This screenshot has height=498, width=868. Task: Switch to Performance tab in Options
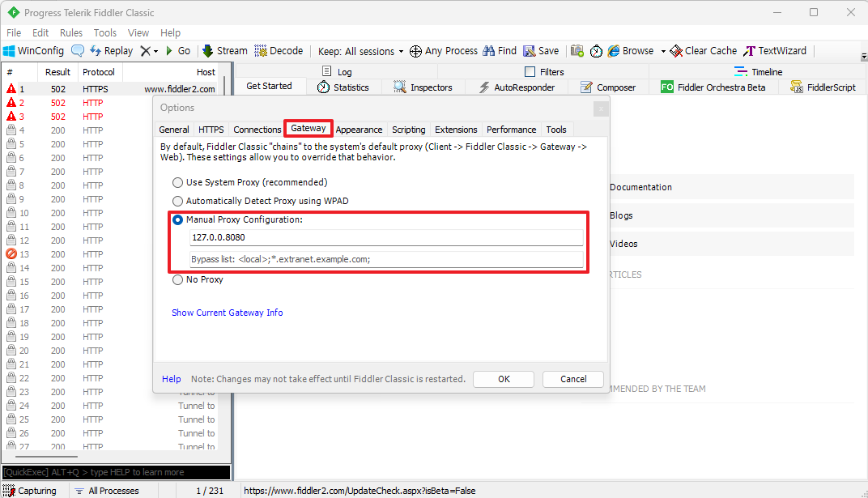pos(512,130)
